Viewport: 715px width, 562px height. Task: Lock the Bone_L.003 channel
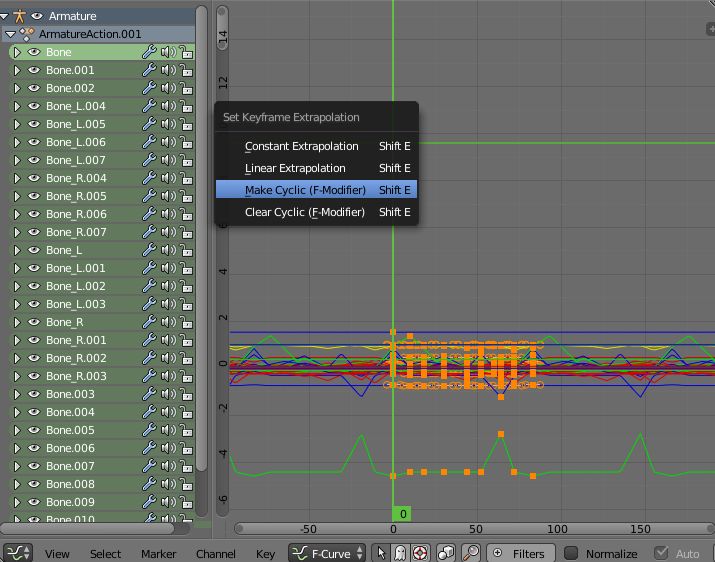[186, 304]
